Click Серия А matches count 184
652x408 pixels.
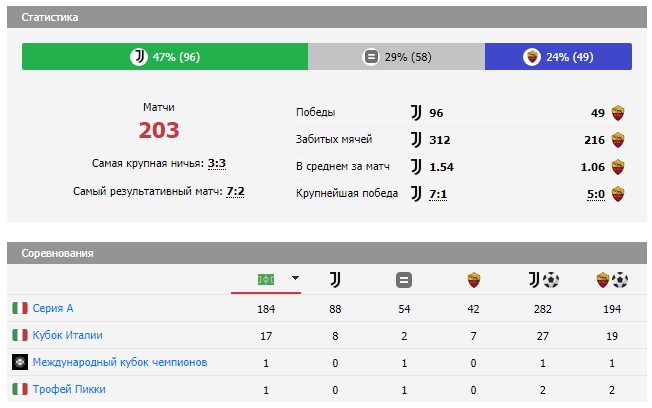[266, 309]
